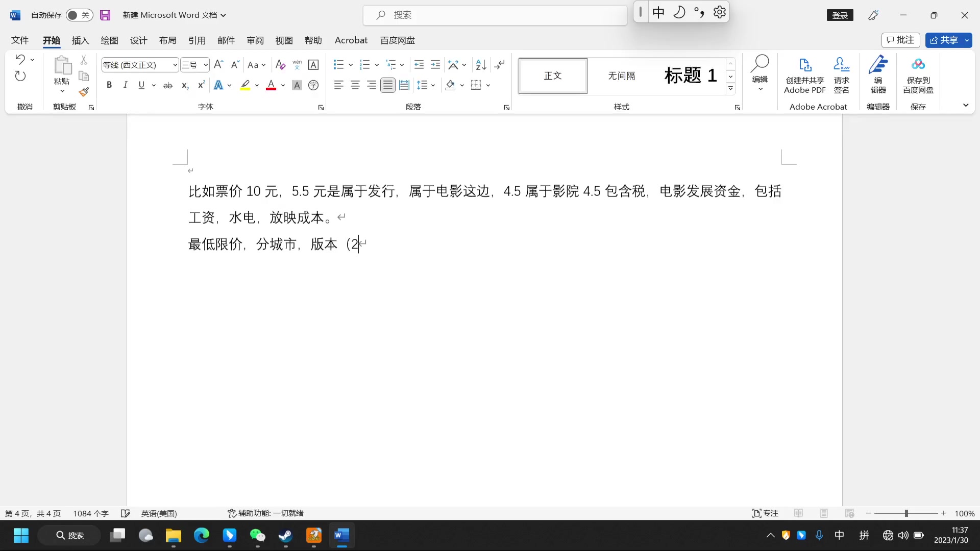Viewport: 980px width, 551px height.
Task: Open the font name dropdown
Action: [175, 65]
